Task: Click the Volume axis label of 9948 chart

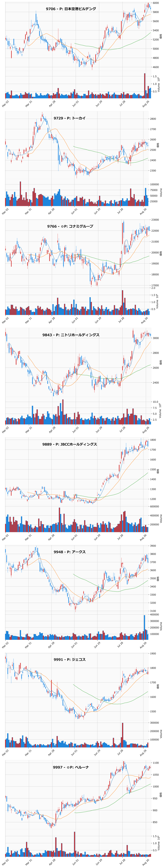Action: pos(161,626)
